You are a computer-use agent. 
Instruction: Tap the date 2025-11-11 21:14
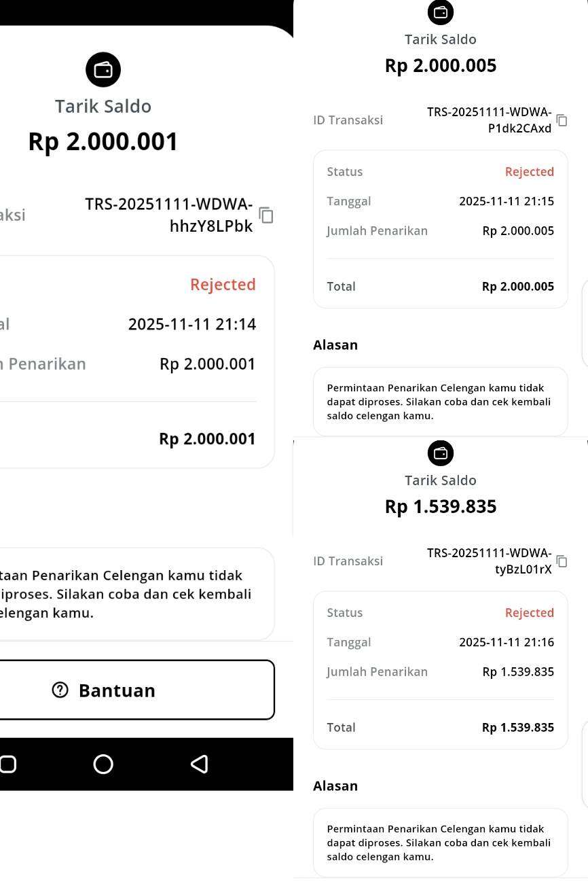(x=192, y=324)
